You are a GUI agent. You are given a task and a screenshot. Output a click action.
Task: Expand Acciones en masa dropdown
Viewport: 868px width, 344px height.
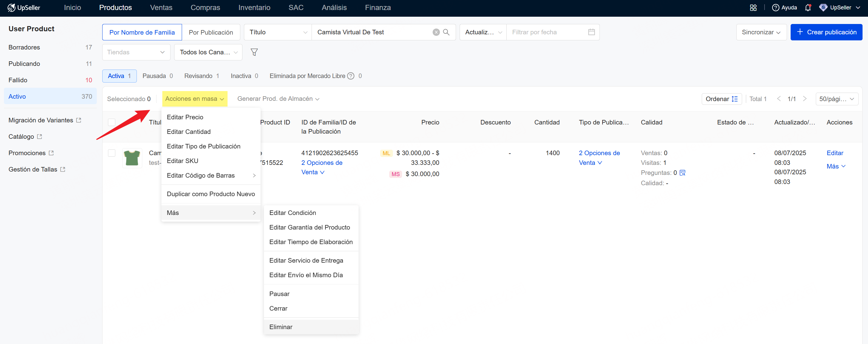coord(195,99)
